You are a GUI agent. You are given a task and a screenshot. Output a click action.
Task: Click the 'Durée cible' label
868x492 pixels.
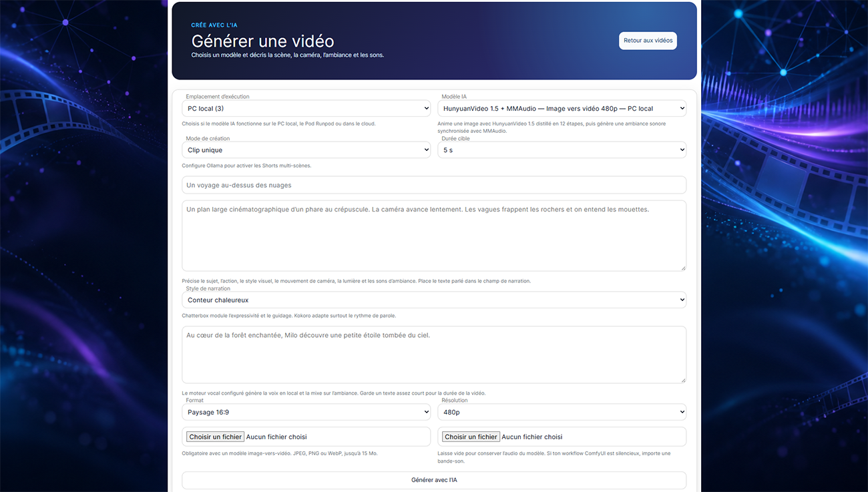click(x=456, y=138)
